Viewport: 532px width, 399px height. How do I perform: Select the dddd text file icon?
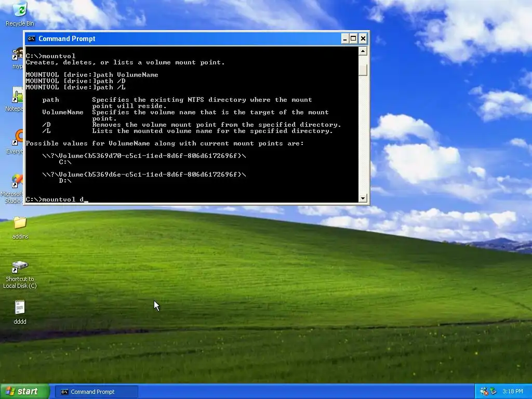tap(20, 307)
